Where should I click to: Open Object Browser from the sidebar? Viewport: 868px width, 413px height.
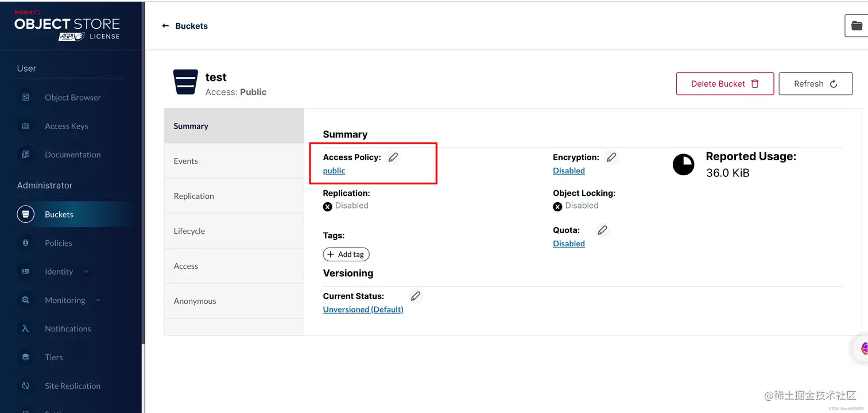[73, 98]
